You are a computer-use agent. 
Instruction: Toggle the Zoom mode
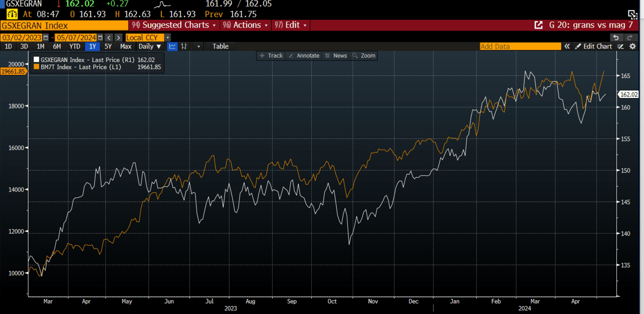point(364,55)
